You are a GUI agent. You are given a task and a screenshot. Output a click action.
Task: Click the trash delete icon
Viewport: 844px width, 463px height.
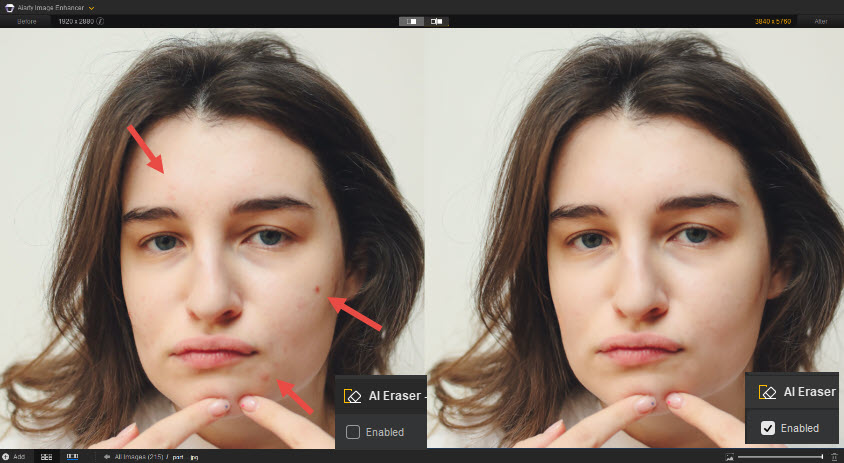(x=835, y=457)
